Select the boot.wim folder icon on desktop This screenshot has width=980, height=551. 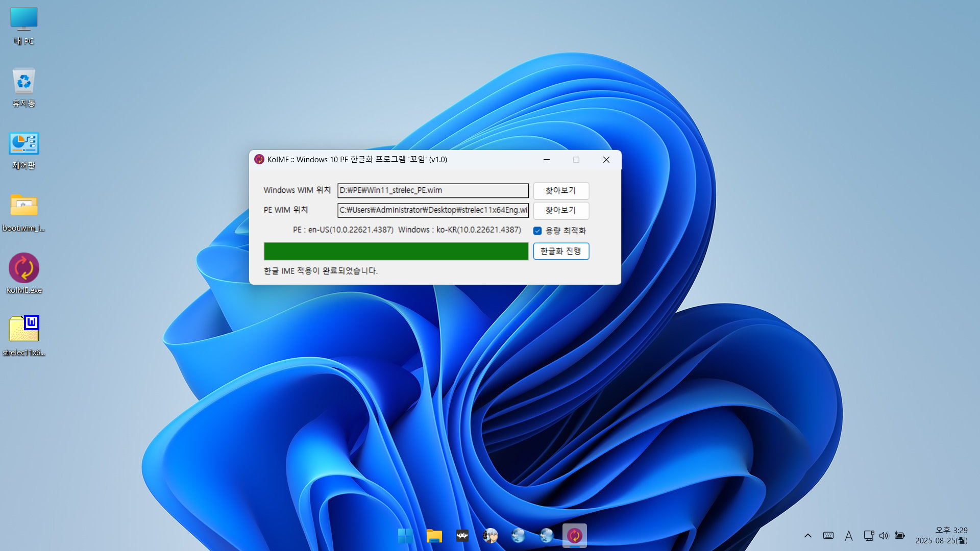pyautogui.click(x=24, y=207)
